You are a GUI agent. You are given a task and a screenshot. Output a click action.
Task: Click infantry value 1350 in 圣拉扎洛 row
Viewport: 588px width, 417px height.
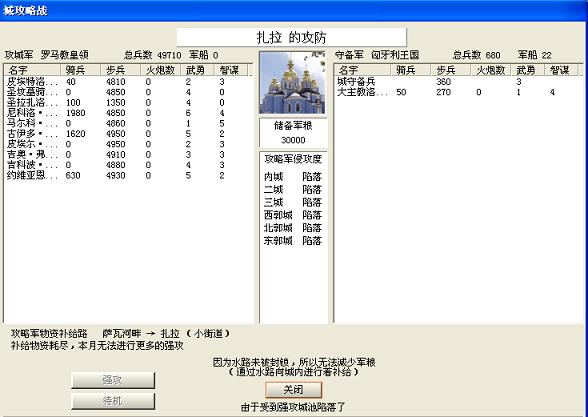tap(116, 103)
